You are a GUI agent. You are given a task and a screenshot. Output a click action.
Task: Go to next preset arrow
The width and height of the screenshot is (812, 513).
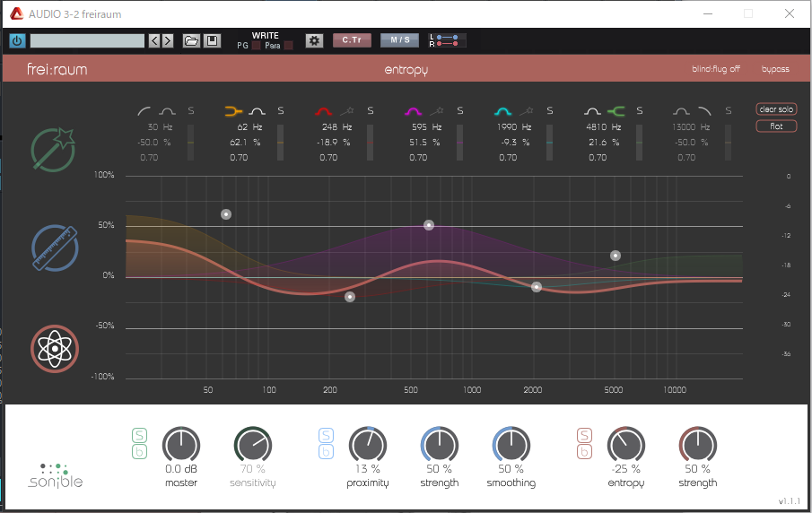[168, 41]
